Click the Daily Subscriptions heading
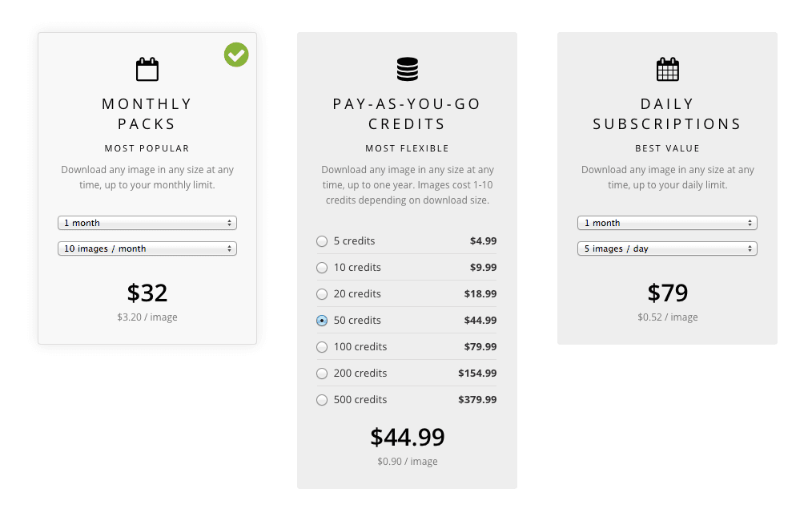The image size is (812, 517). point(667,114)
